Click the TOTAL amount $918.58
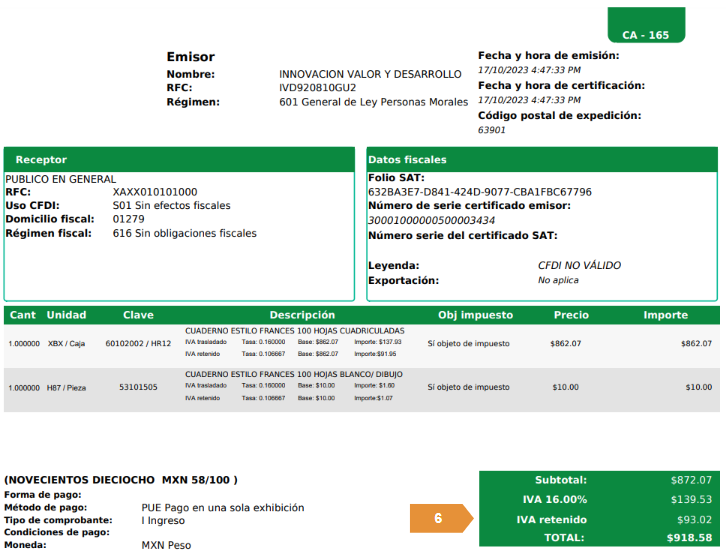Viewport: 726px width, 560px height. [x=691, y=537]
